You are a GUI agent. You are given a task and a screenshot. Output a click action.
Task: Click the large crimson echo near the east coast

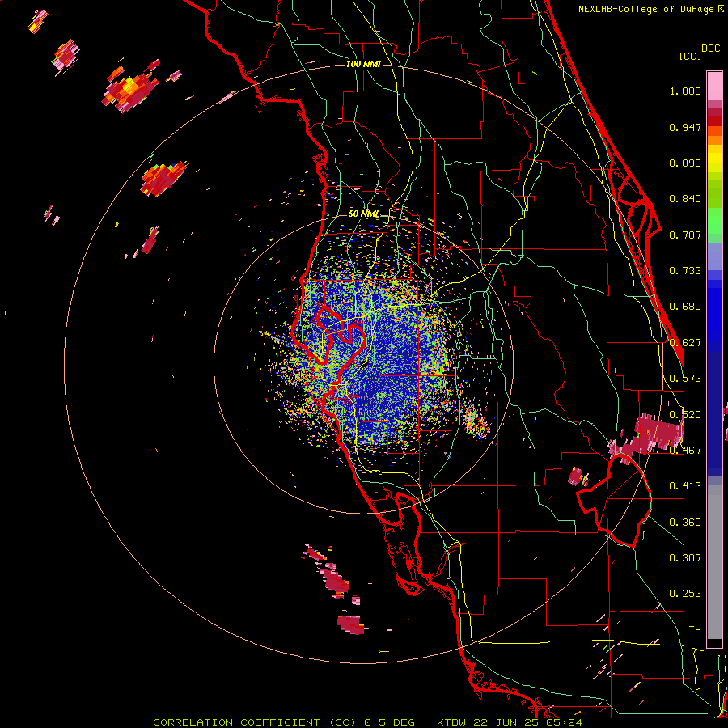click(x=655, y=435)
